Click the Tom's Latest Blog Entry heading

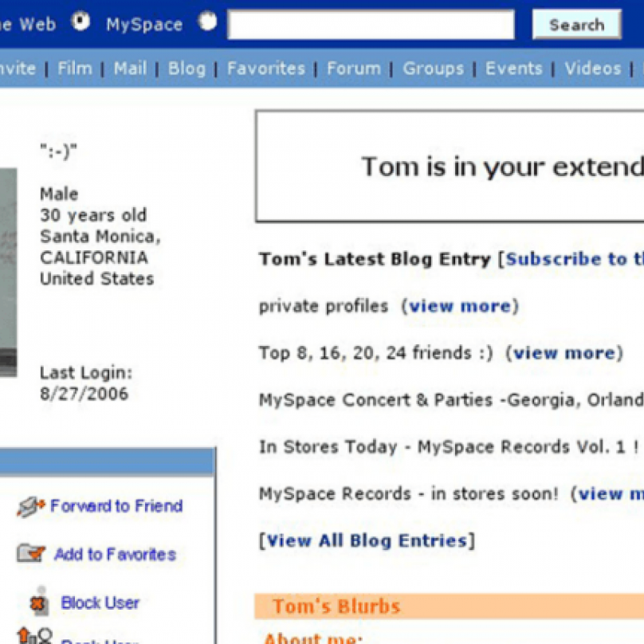click(375, 259)
